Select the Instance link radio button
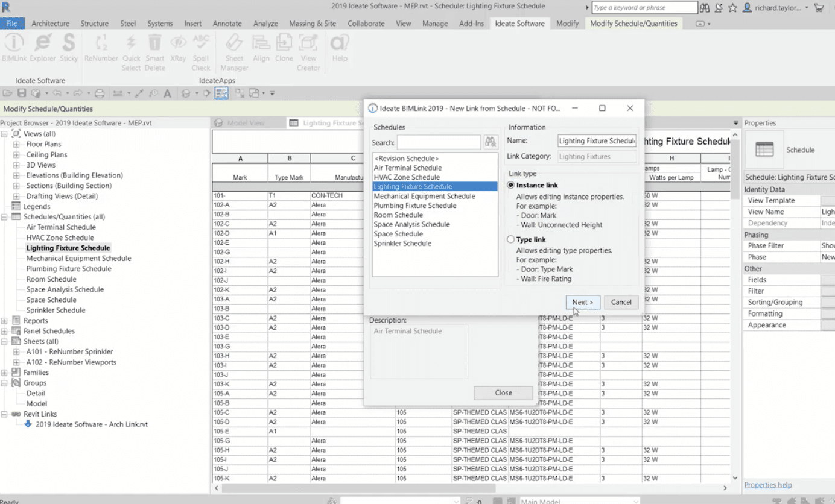 511,185
